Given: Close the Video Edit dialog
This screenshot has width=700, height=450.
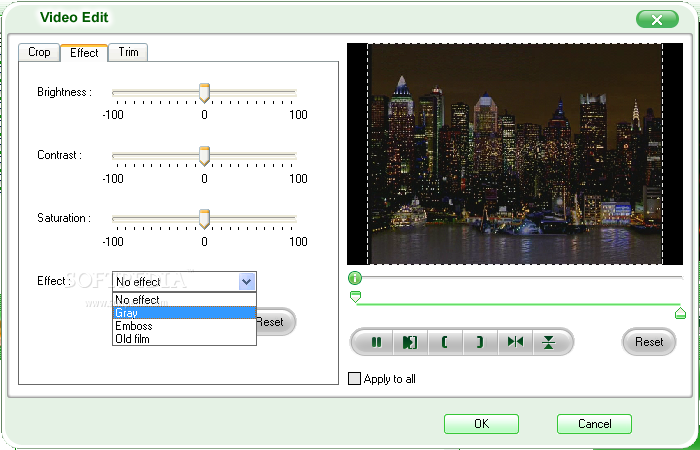Looking at the screenshot, I should (x=657, y=20).
